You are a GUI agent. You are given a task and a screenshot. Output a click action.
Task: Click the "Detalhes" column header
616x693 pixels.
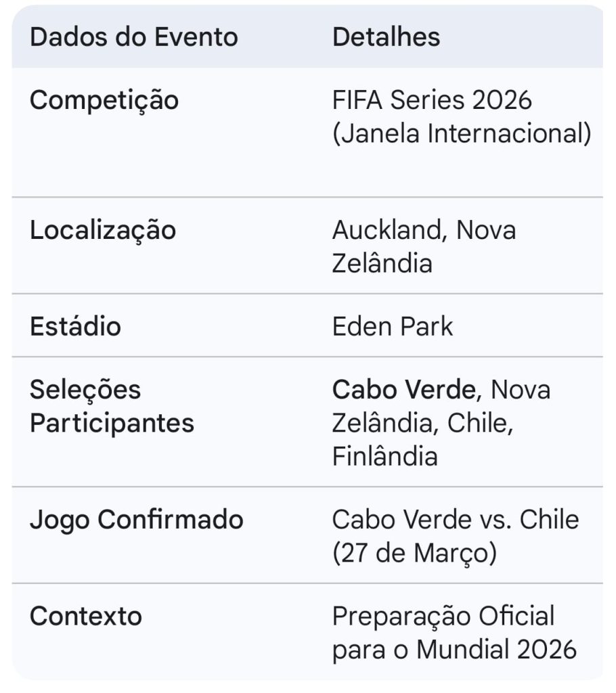(386, 37)
